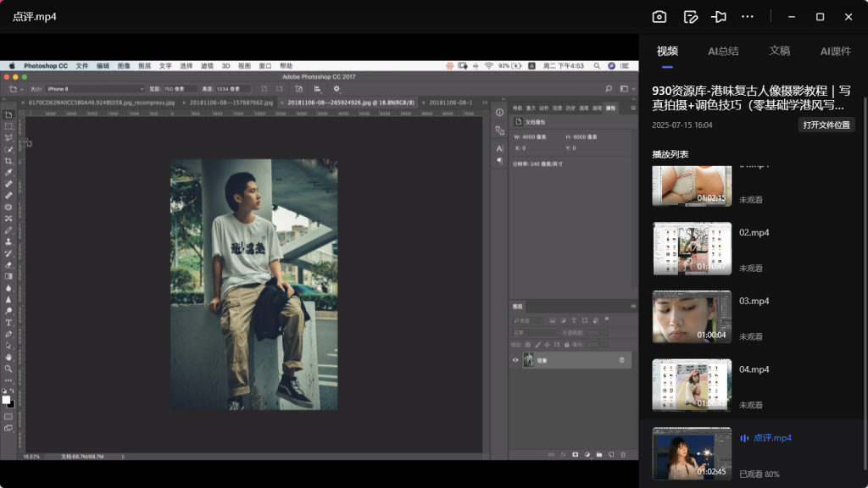The height and width of the screenshot is (488, 868).
Task: Play the 03.mp4 video thumbnail
Action: click(691, 316)
